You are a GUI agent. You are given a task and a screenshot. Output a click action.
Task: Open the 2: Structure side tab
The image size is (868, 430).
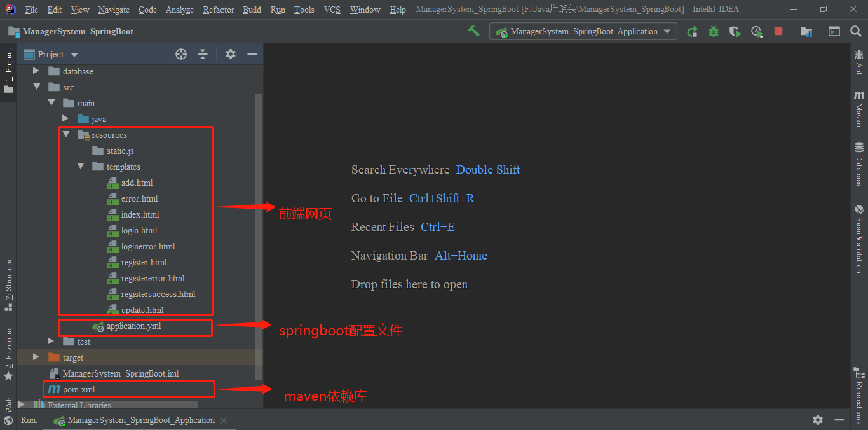point(8,285)
